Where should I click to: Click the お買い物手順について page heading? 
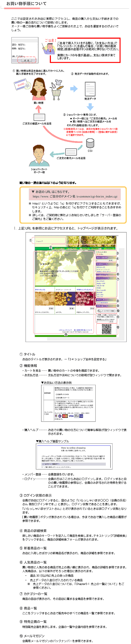pos(26,4)
